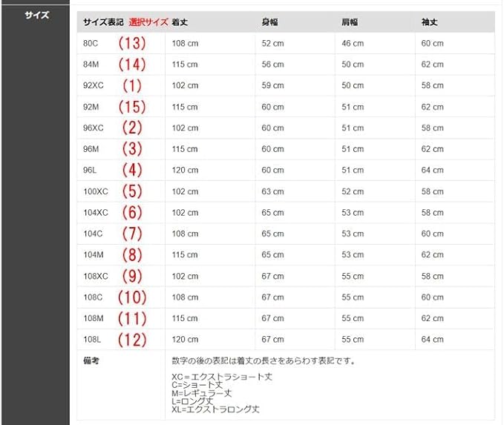Click the 身幅 column header
Screen dimensions: 504x425
pyautogui.click(x=269, y=22)
